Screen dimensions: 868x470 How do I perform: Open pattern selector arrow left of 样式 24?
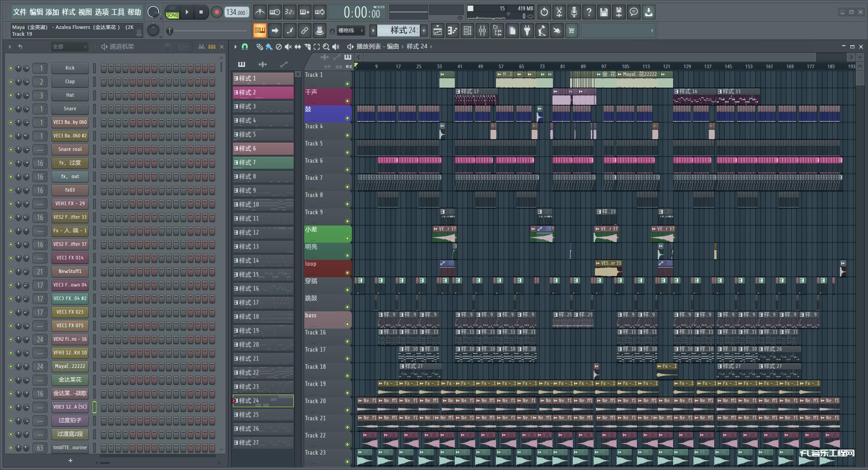pos(373,31)
